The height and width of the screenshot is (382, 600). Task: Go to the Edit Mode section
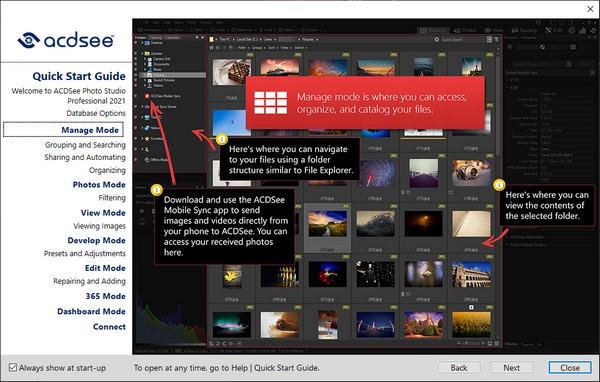[105, 268]
